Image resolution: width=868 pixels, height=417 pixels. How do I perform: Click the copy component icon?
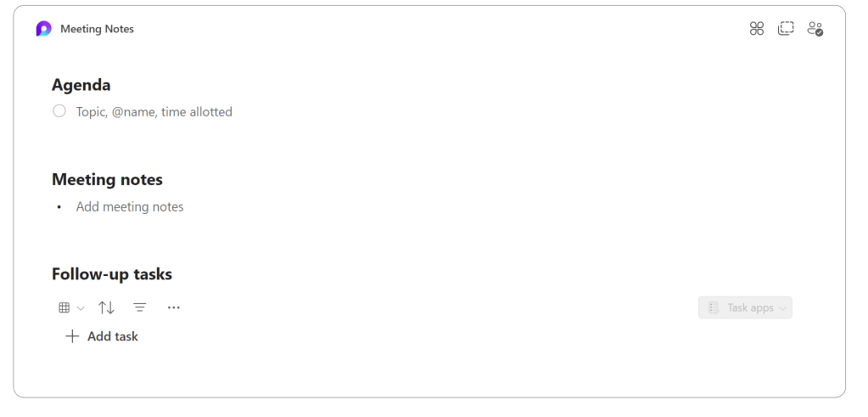click(x=786, y=29)
